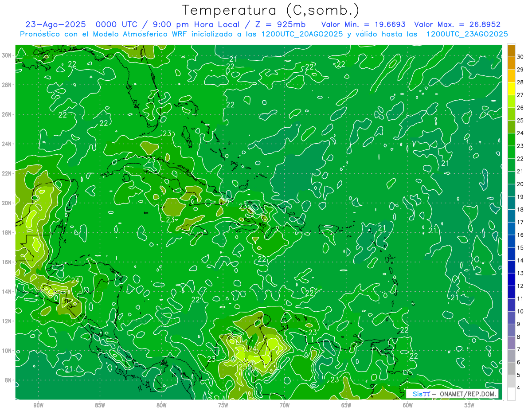
Task: Click color scale label "15"
Action: point(520,248)
